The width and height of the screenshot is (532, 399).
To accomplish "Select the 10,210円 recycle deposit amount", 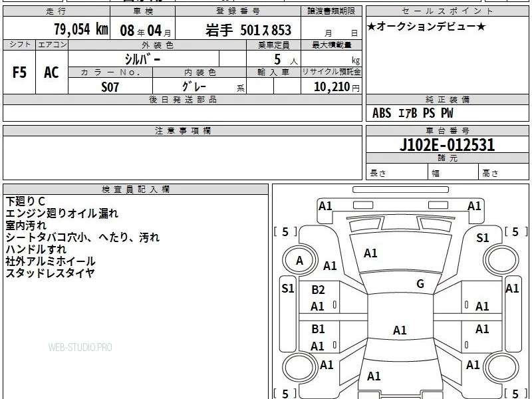I will click(336, 87).
